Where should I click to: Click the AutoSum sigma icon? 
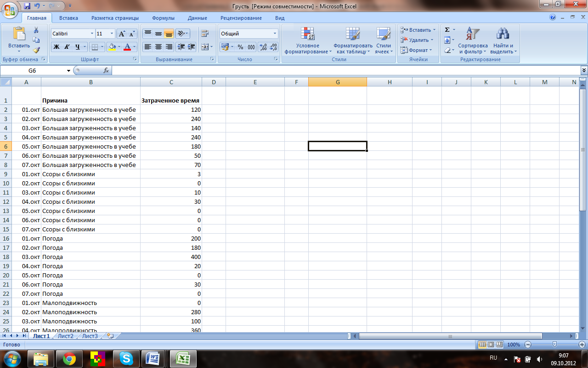[447, 30]
